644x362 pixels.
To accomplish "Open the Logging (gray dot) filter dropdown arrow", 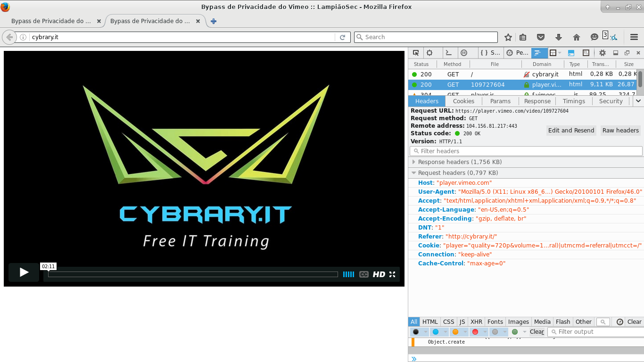I will (x=504, y=332).
